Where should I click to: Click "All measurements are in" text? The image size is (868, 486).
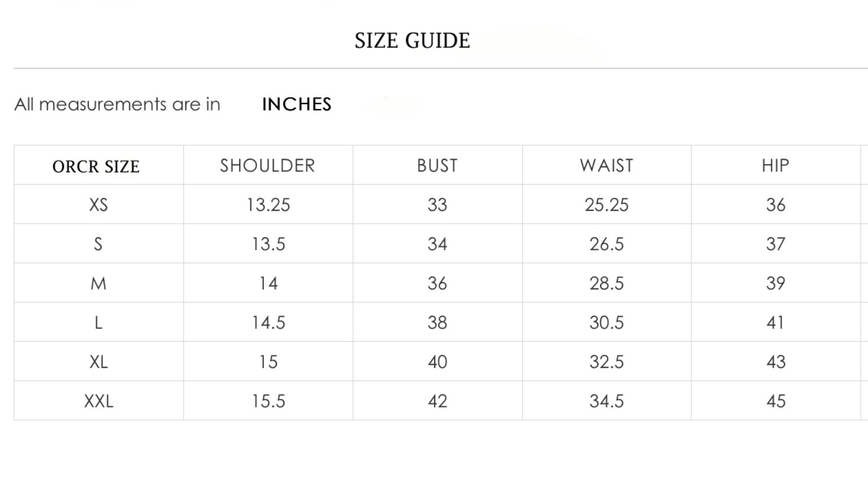[x=118, y=105]
